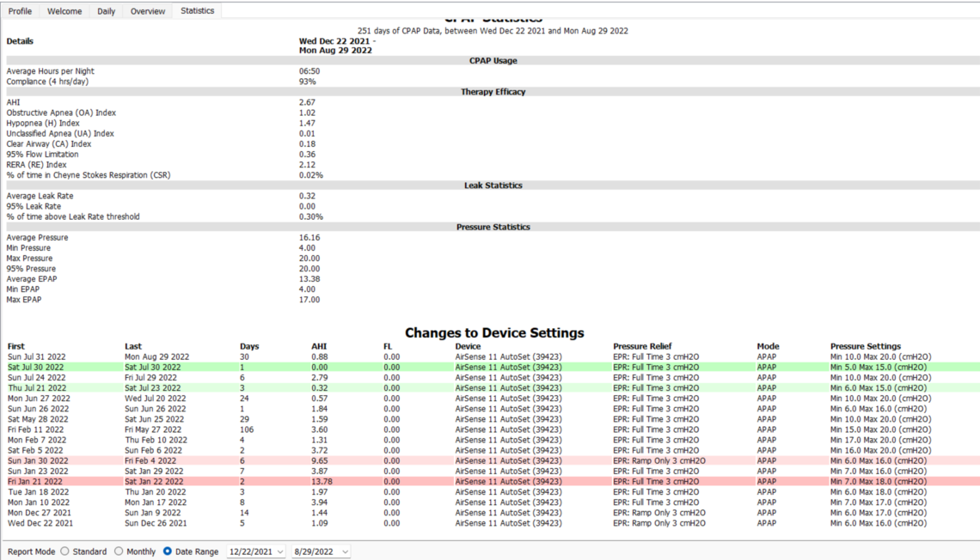Image resolution: width=980 pixels, height=560 pixels.
Task: Select the "Compliance (4 hrs/day)" label
Action: (x=47, y=82)
